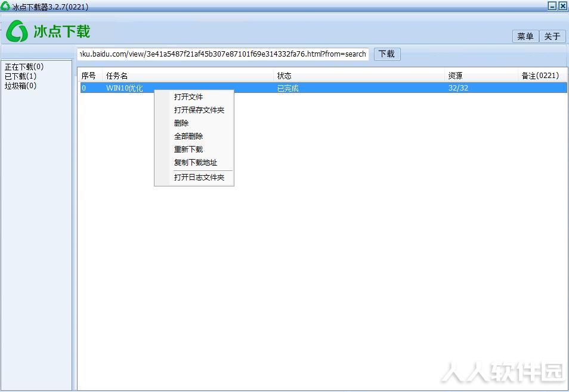Click the 下载 button beside URL field
Image resolution: width=569 pixels, height=392 pixels.
[387, 54]
